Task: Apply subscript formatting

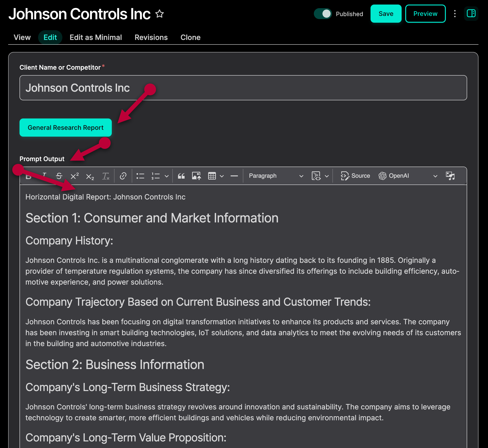Action: (x=90, y=176)
